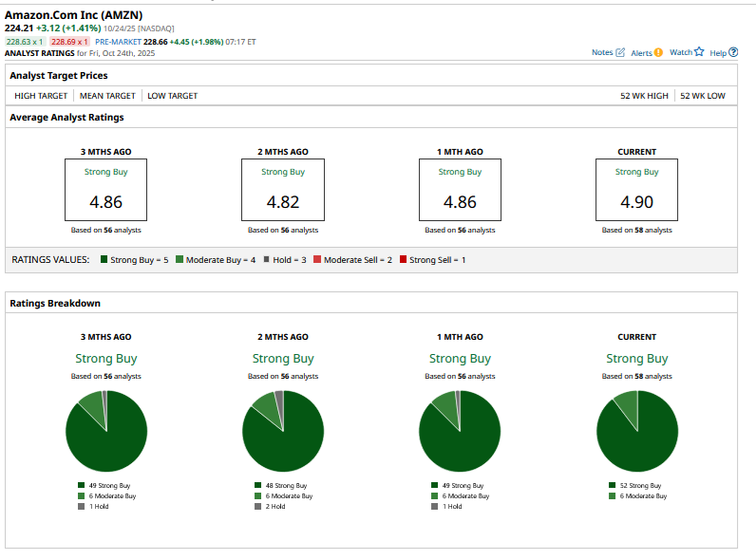Image resolution: width=756 pixels, height=560 pixels.
Task: Open the Notes pencil icon
Action: (620, 52)
